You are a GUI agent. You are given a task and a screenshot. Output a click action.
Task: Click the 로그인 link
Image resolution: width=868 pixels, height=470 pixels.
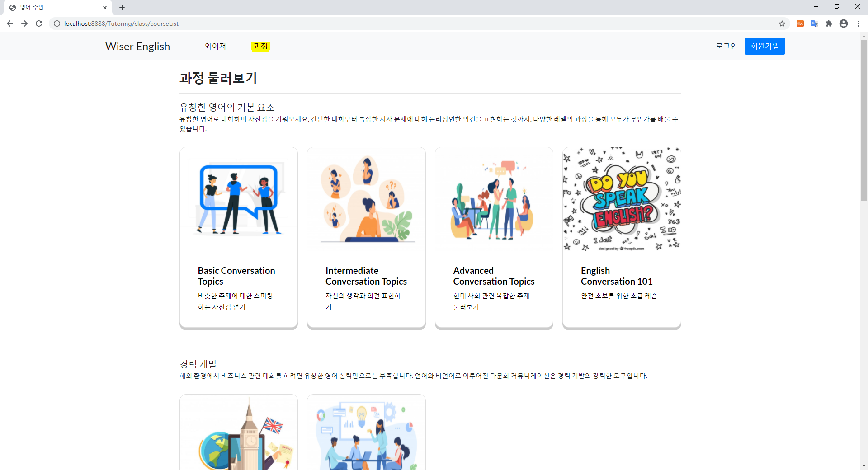(726, 46)
